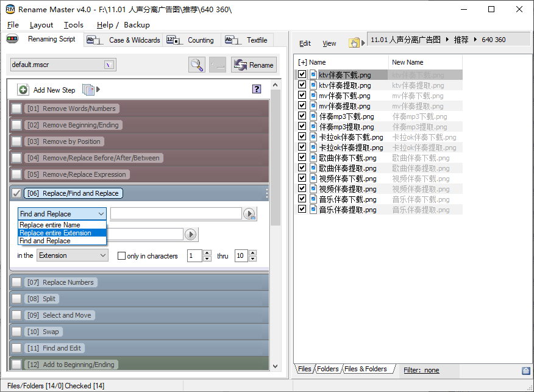The image size is (534, 392).
Task: Click the arrow icon next to replace field
Action: click(x=190, y=234)
